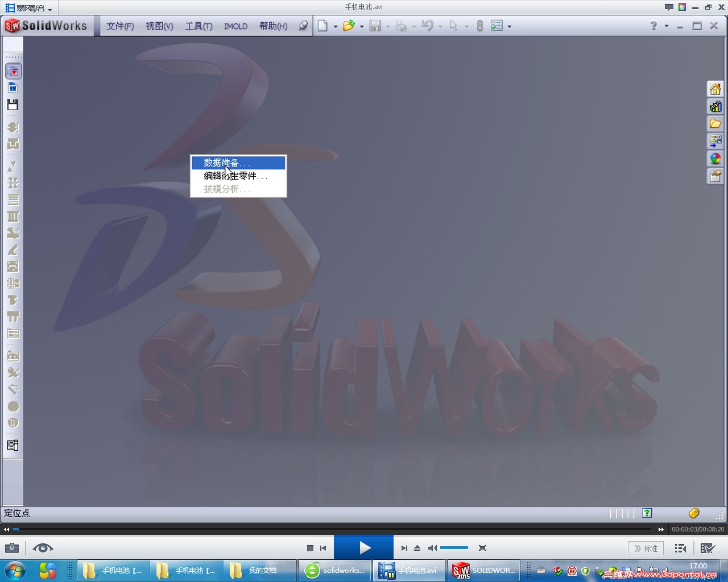Skip to the next video

[404, 548]
